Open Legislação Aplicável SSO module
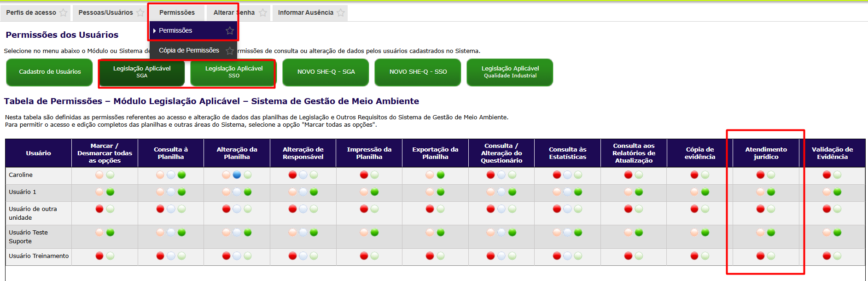The width and height of the screenshot is (868, 281). coord(233,72)
